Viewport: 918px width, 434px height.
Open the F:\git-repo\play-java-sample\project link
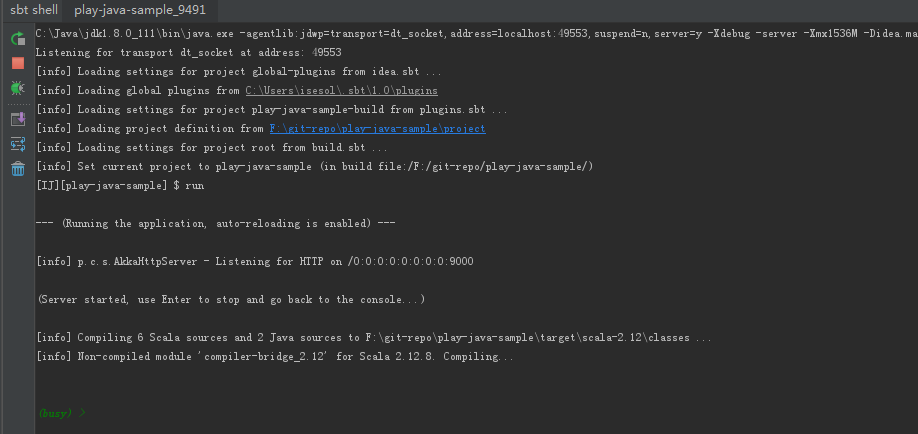point(377,129)
